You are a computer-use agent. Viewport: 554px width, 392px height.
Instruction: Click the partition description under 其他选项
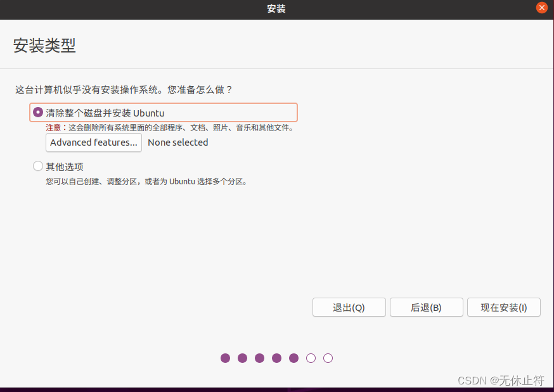pos(146,181)
